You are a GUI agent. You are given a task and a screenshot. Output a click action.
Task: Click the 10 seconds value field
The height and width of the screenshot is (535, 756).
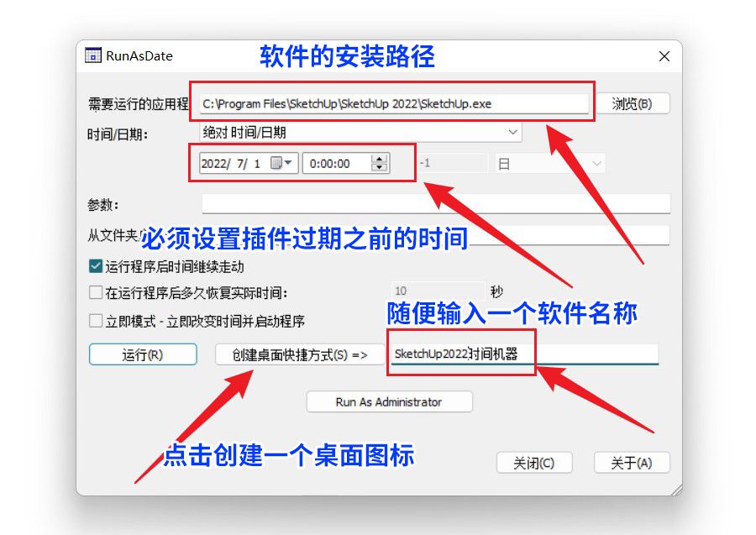tap(438, 291)
